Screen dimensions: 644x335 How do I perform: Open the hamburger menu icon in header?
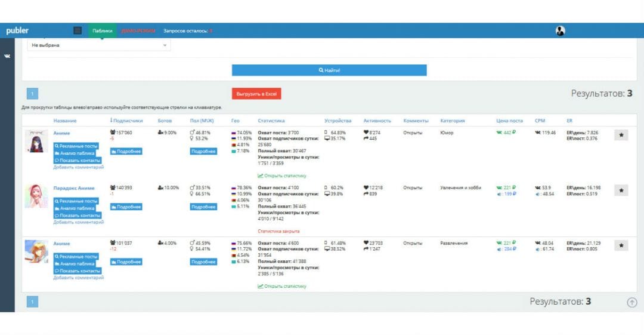tap(77, 30)
